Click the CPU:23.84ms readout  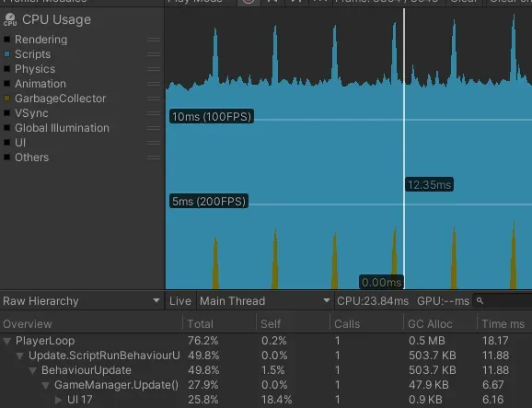pos(373,301)
